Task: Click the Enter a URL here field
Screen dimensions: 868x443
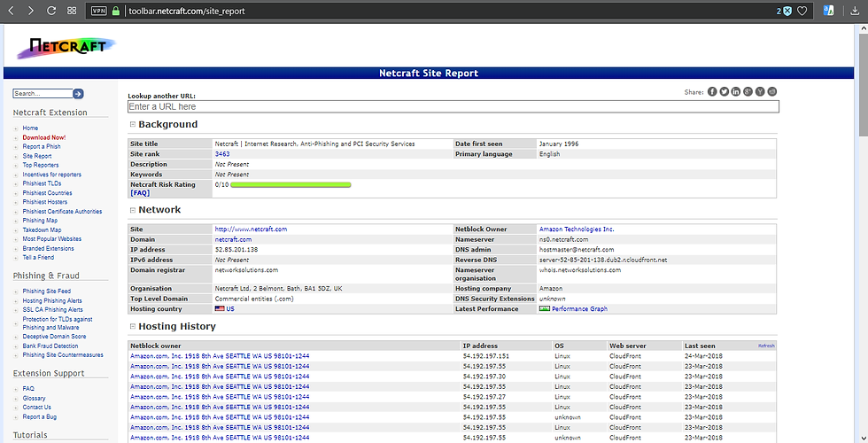Action: click(x=453, y=106)
